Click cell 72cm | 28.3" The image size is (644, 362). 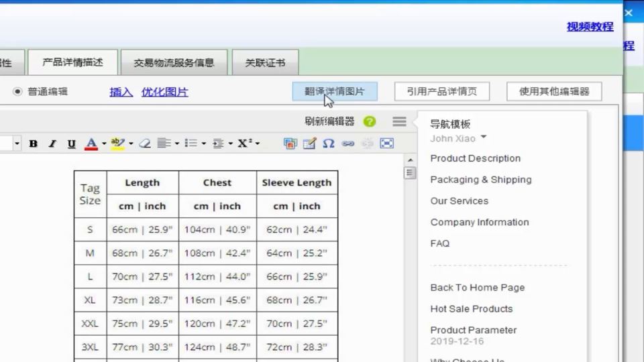pyautogui.click(x=297, y=347)
